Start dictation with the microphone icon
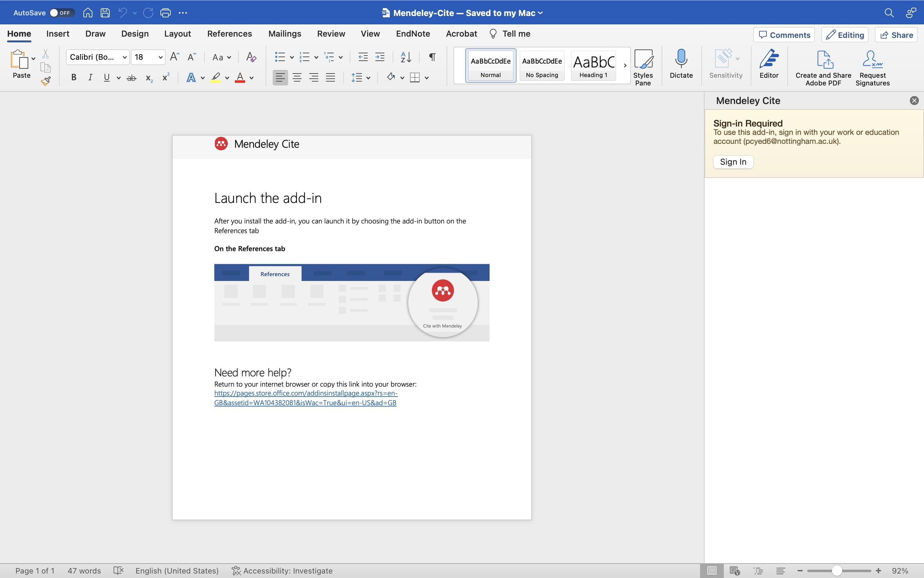The height and width of the screenshot is (578, 924). [681, 64]
